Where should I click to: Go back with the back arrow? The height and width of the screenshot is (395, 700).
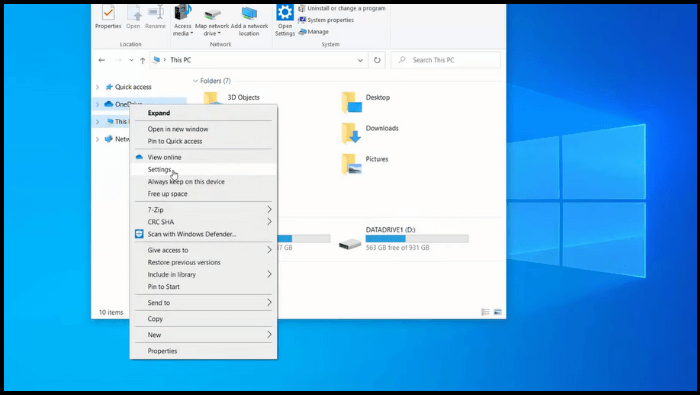coord(102,60)
